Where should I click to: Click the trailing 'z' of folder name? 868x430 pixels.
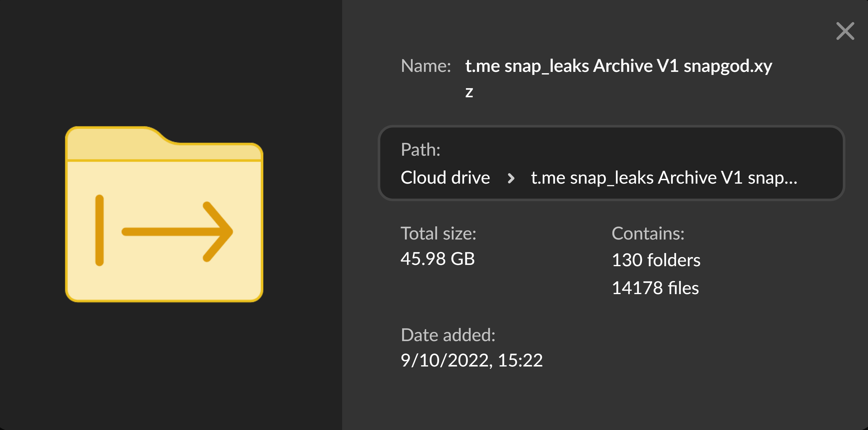coord(469,92)
